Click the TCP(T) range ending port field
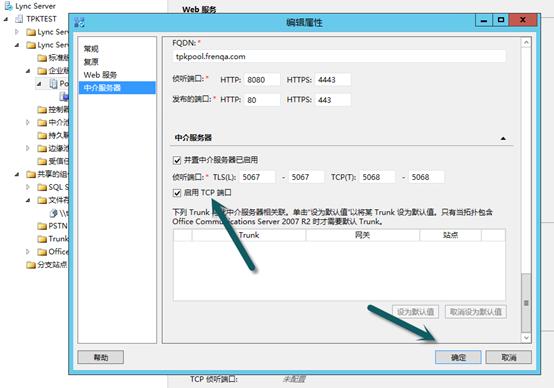Screen dimensions: 554x388 pyautogui.click(x=426, y=177)
